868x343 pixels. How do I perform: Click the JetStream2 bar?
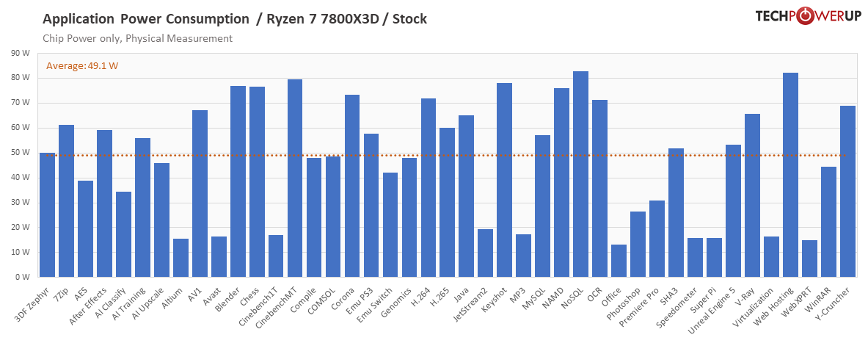[486, 253]
